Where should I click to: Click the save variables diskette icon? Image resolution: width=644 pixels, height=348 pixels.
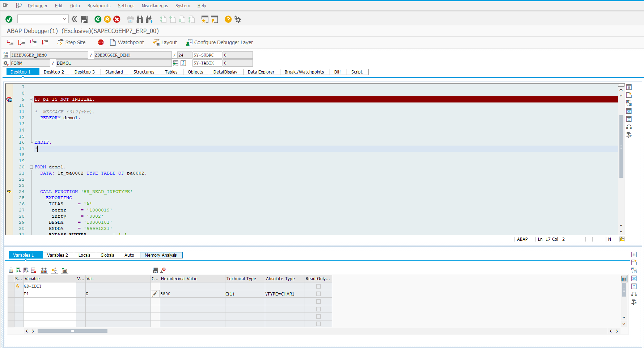tap(155, 270)
